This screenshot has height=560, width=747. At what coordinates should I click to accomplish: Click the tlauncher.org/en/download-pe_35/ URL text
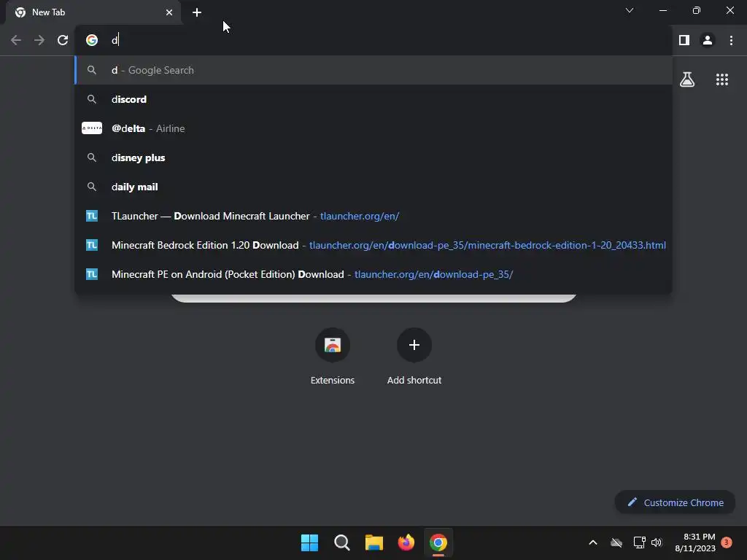tap(433, 274)
